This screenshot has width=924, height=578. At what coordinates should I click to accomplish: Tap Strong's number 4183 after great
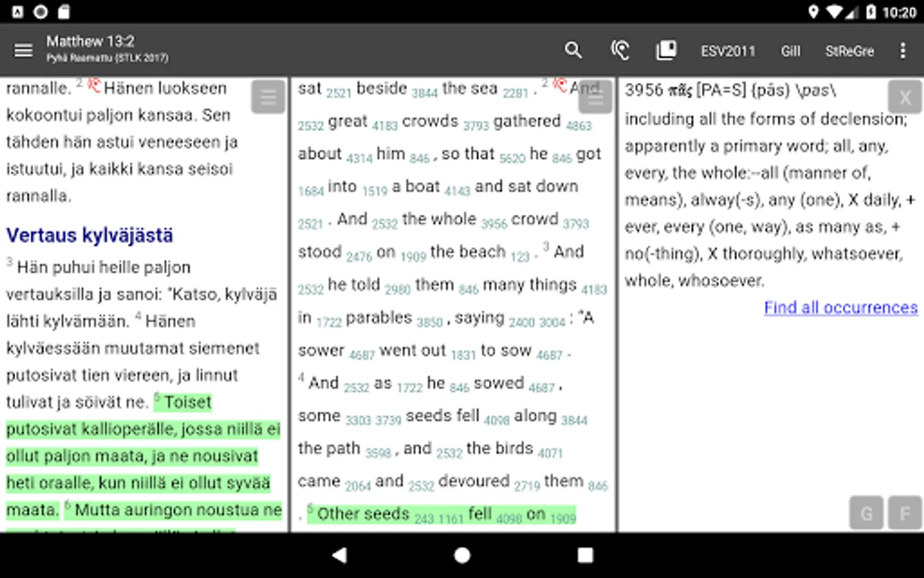(x=385, y=126)
